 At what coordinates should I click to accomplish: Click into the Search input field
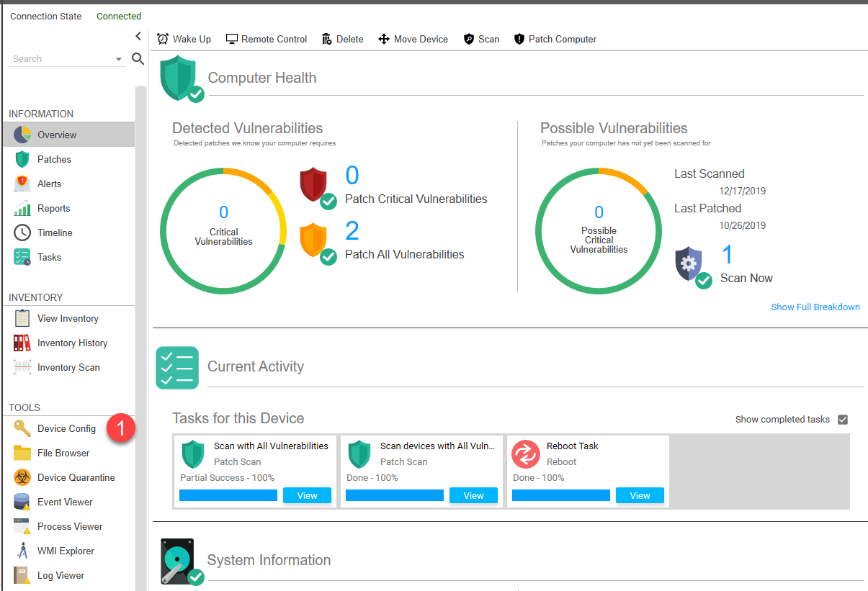(61, 59)
